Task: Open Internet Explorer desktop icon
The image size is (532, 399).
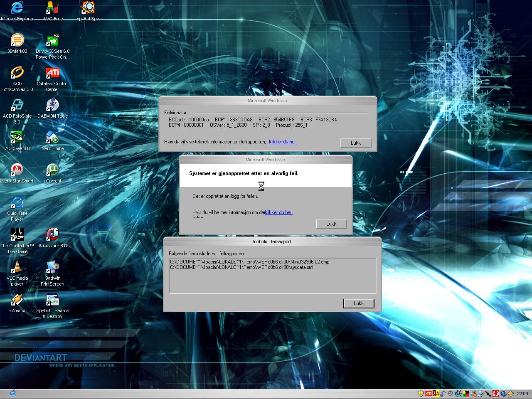Action: click(17, 11)
